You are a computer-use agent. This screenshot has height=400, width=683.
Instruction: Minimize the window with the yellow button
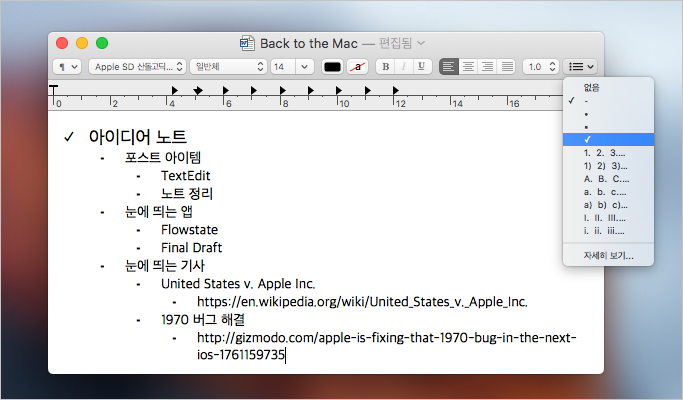tap(82, 43)
